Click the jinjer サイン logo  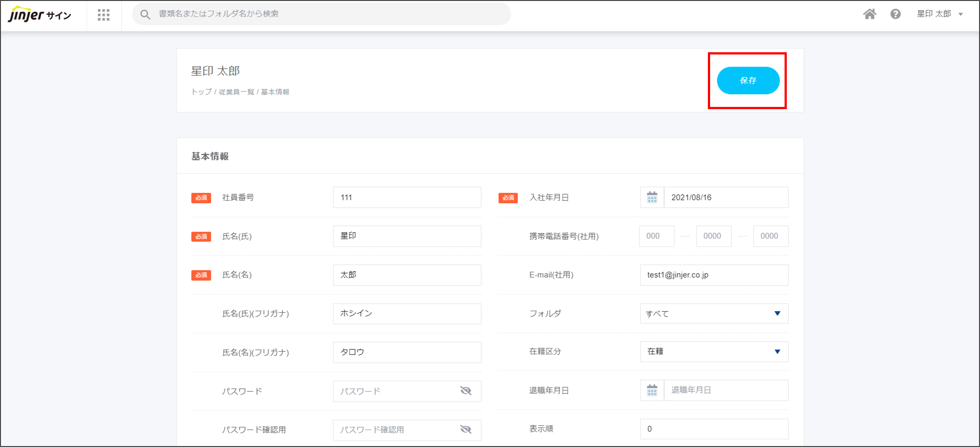[x=40, y=15]
